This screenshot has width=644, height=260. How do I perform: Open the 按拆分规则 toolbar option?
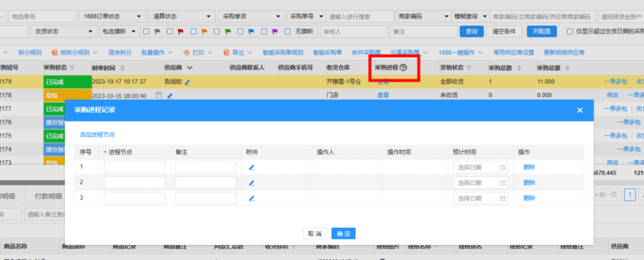(x=75, y=52)
